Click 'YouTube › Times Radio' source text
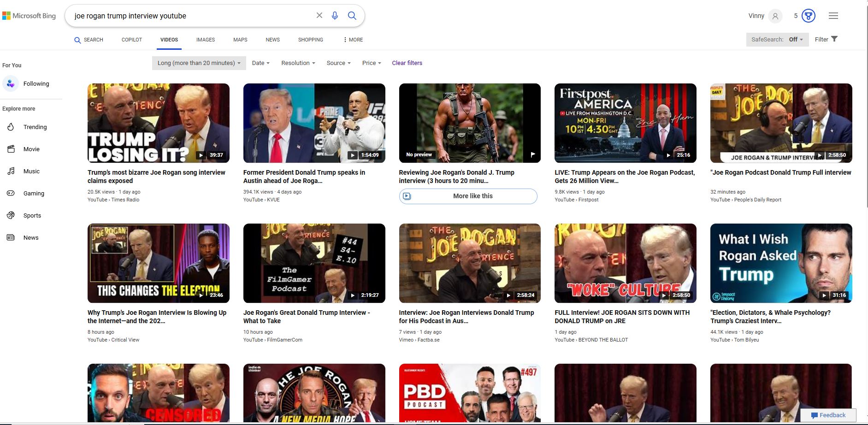Screen dimensions: 868x425 click(113, 200)
